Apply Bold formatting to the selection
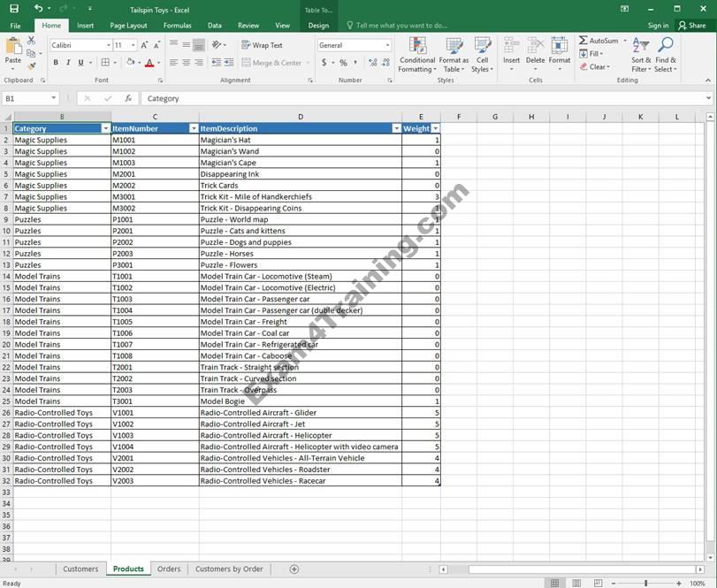This screenshot has height=588, width=717. point(56,63)
